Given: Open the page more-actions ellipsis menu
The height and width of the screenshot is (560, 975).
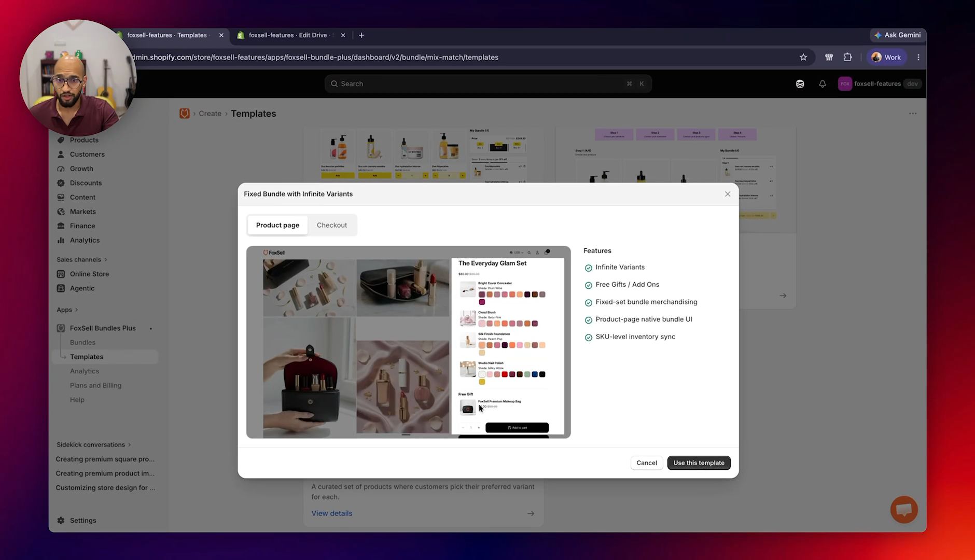Looking at the screenshot, I should point(913,114).
